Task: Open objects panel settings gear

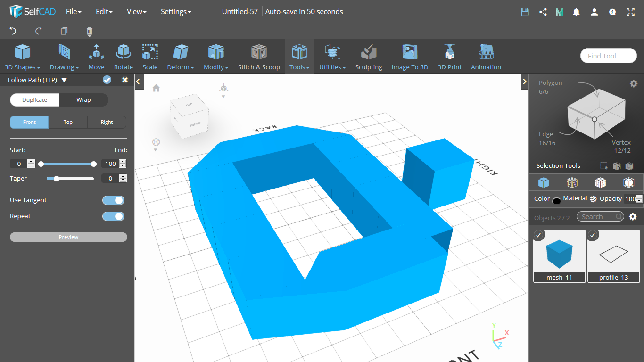Action: tap(633, 216)
